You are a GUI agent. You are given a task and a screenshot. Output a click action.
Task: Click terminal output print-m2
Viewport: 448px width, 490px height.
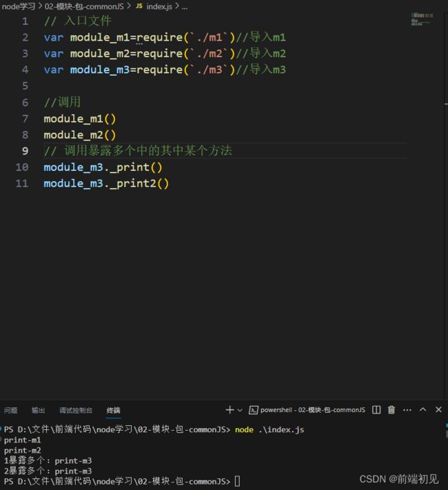22,450
